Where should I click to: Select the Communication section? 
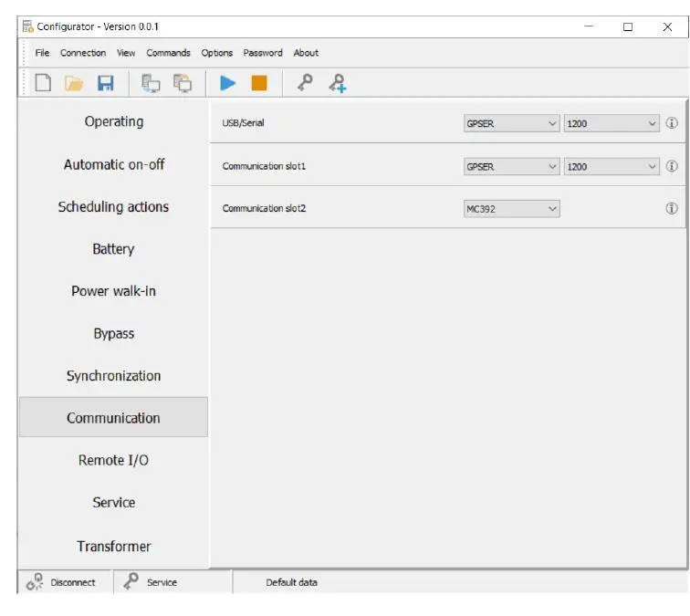click(x=113, y=418)
